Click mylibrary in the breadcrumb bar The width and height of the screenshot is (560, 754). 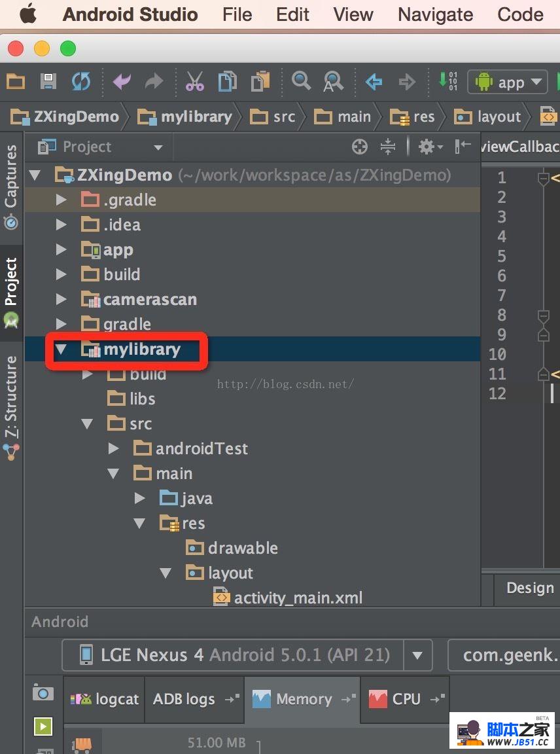tap(185, 117)
